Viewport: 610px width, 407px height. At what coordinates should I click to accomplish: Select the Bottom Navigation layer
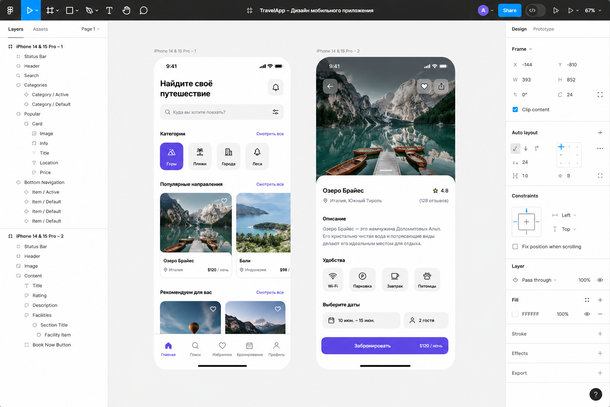(x=44, y=182)
